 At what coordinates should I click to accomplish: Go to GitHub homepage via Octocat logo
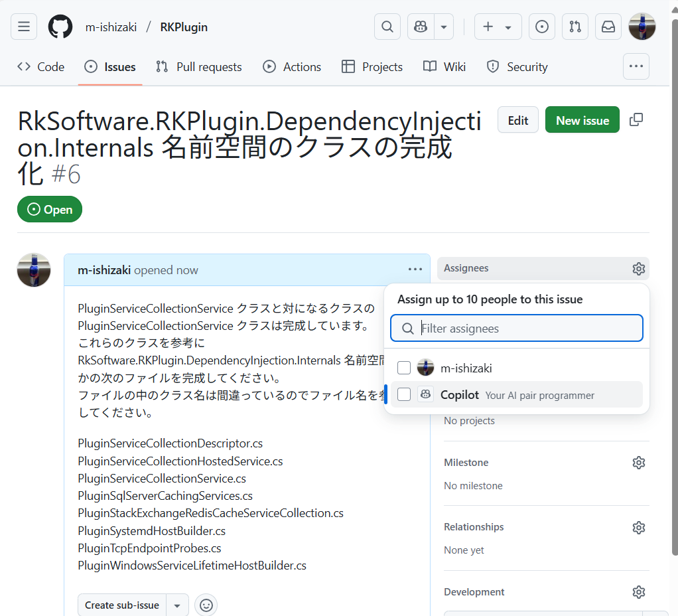tap(60, 27)
